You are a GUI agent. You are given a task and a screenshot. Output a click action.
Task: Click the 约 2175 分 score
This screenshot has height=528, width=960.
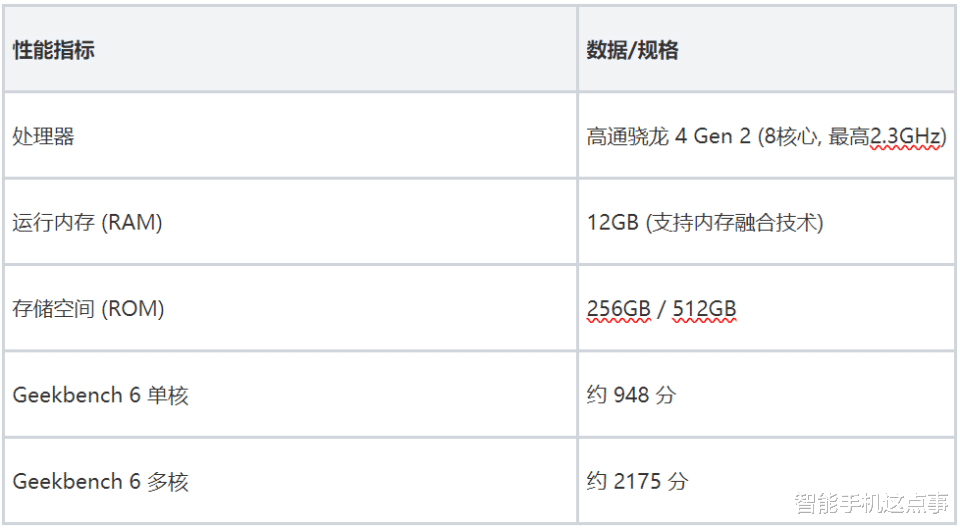pos(637,481)
